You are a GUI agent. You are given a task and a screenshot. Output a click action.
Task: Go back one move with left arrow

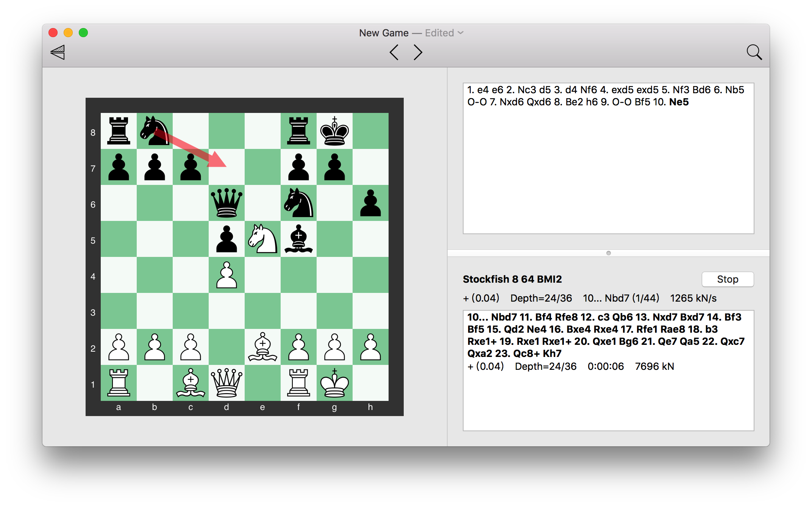394,52
